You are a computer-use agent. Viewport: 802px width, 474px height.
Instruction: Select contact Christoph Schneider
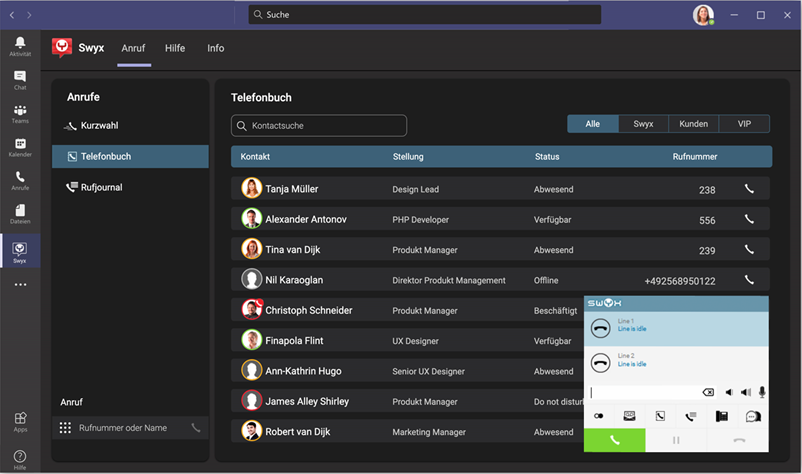click(308, 310)
